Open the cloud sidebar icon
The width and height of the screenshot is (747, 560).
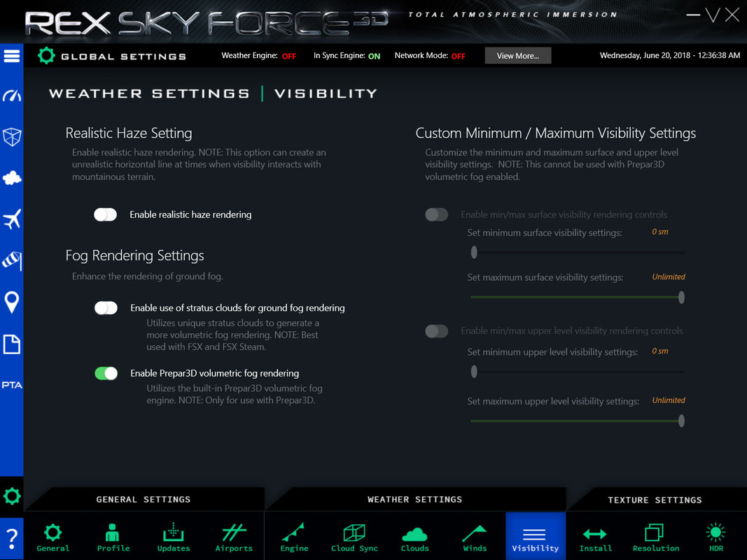11,178
